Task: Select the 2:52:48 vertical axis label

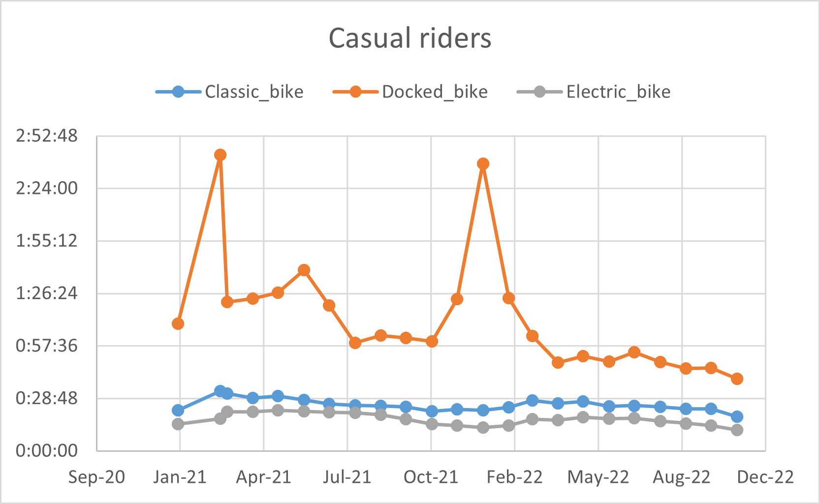Action: [x=47, y=136]
